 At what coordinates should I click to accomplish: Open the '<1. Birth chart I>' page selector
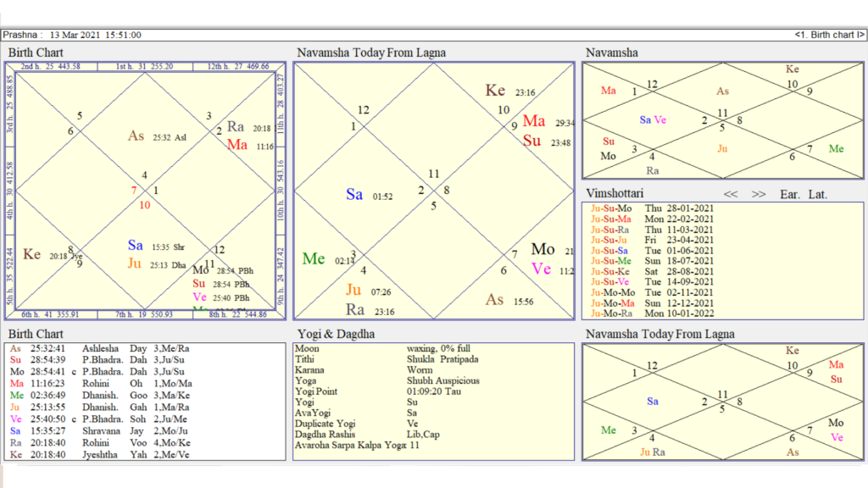point(829,35)
